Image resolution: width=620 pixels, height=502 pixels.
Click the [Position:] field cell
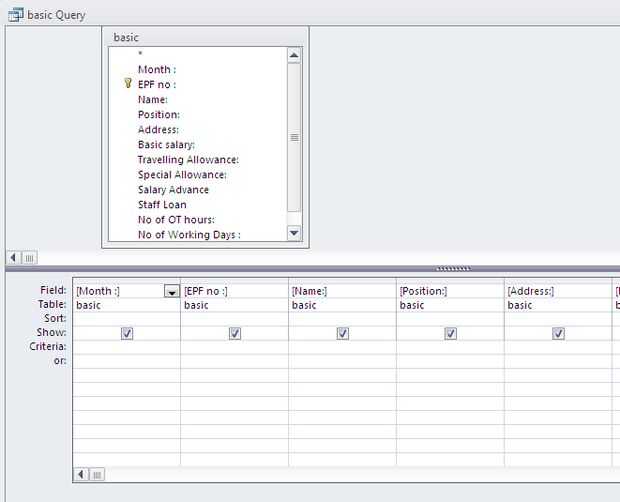click(450, 291)
